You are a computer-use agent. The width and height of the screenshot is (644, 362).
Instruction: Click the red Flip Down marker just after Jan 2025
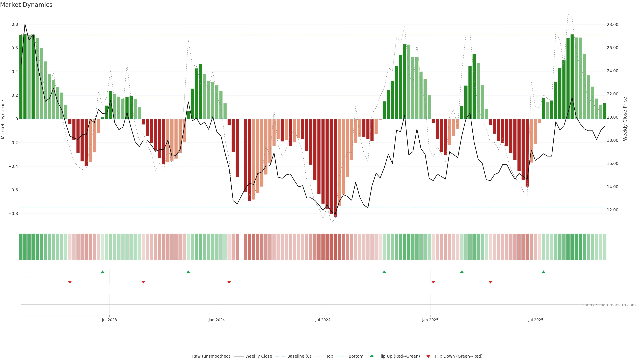pyautogui.click(x=433, y=282)
